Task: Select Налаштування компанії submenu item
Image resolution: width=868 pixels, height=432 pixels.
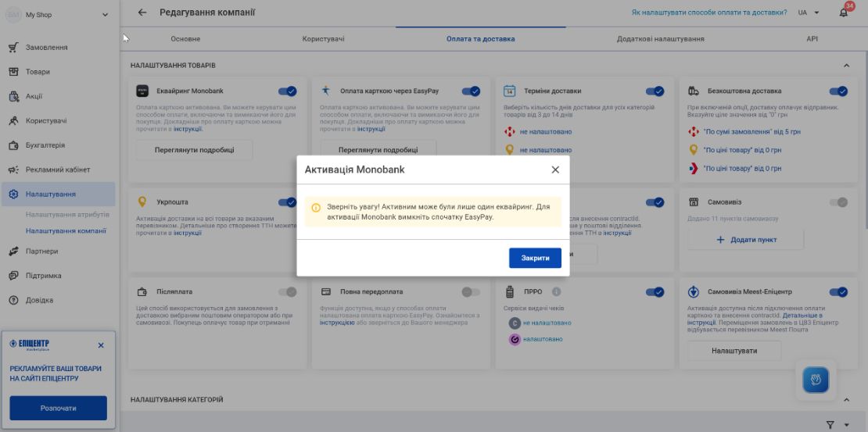Action: [x=66, y=231]
